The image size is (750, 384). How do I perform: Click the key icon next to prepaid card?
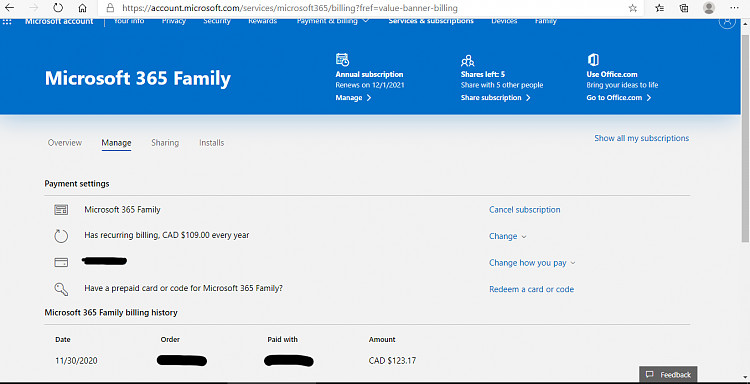[61, 289]
